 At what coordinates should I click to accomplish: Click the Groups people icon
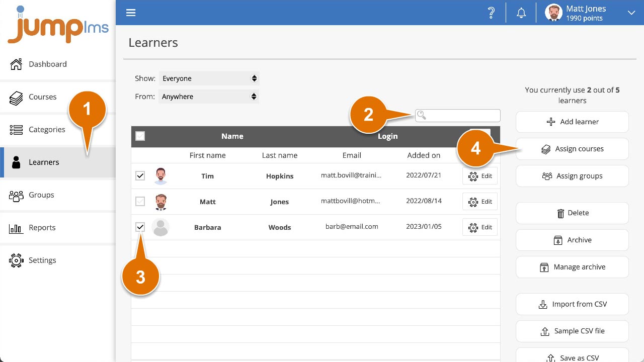[16, 196]
